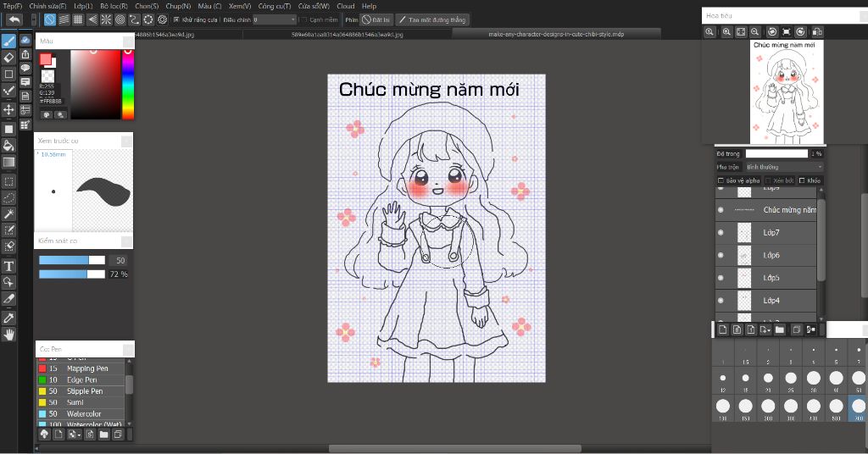This screenshot has width=868, height=454.
Task: Open the Bộ lọc(R) menu
Action: (114, 6)
